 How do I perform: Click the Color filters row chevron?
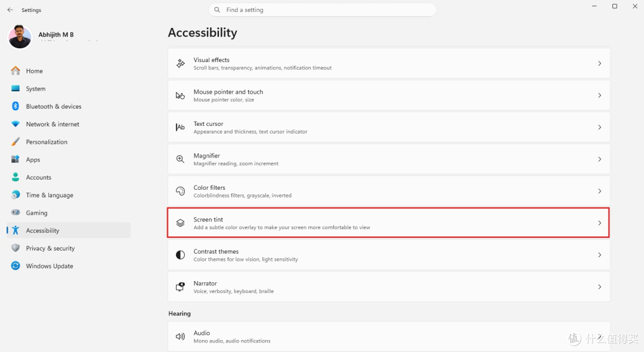pyautogui.click(x=600, y=191)
